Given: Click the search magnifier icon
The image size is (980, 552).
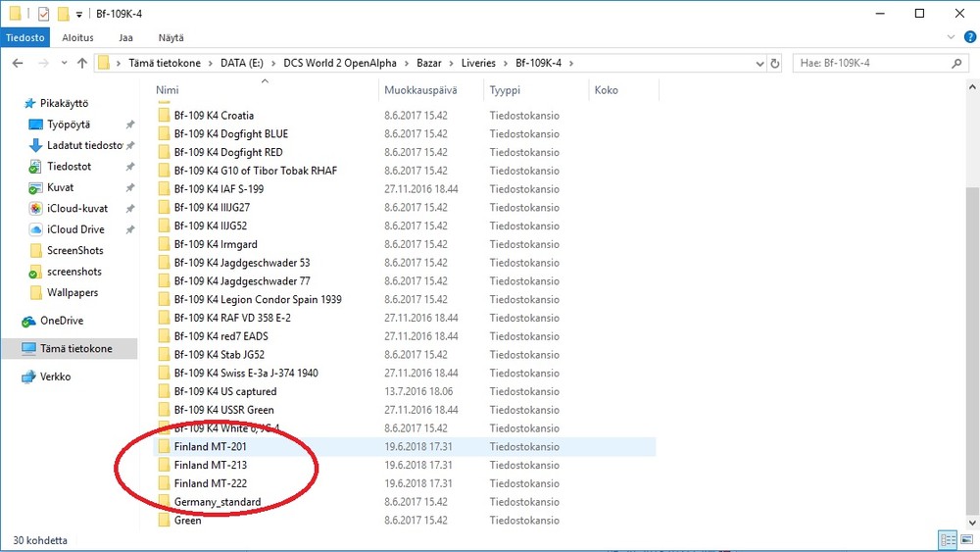Looking at the screenshot, I should [x=956, y=63].
